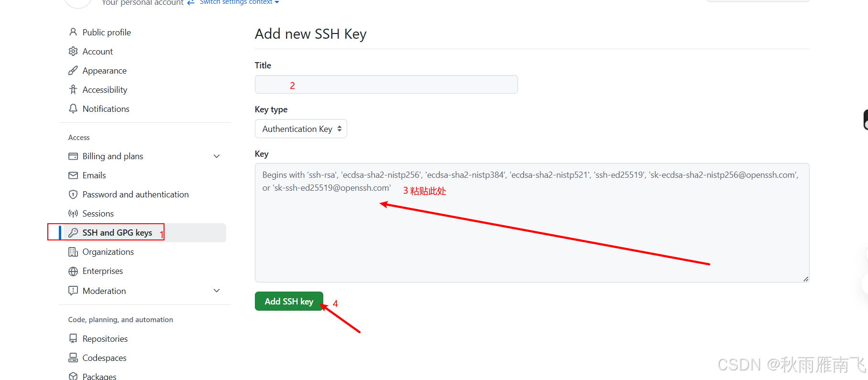The width and height of the screenshot is (868, 380).
Task: Open the Organizations settings page
Action: coord(108,252)
